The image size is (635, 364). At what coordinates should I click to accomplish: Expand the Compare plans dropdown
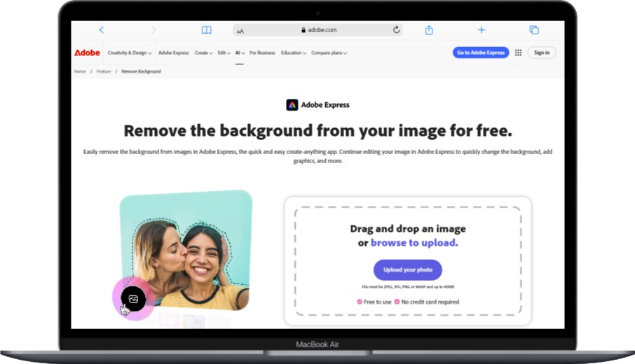click(329, 52)
